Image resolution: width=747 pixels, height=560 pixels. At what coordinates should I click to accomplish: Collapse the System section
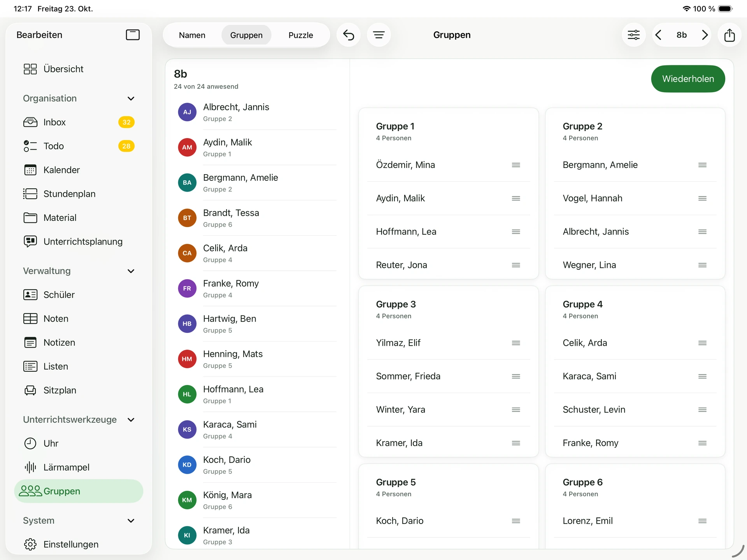pos(131,521)
